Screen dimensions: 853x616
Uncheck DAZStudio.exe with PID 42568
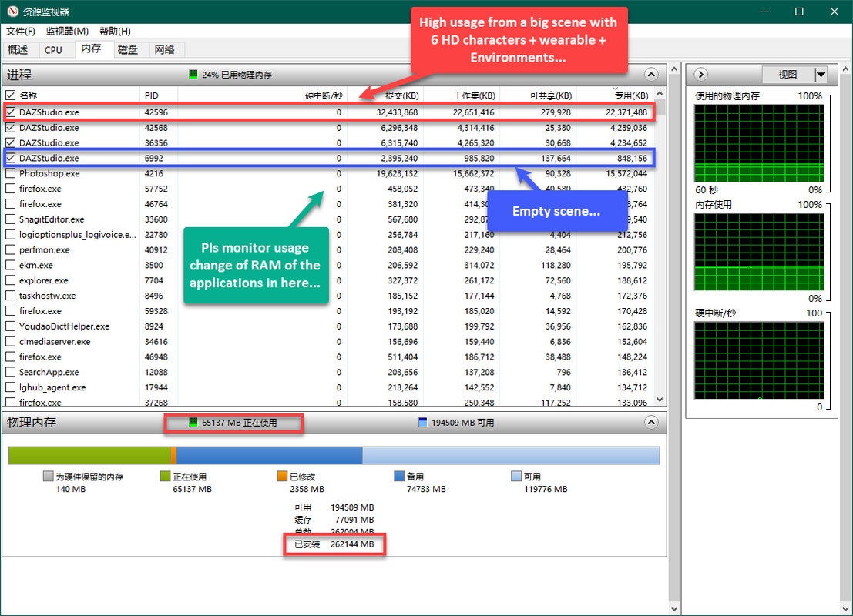(10, 128)
